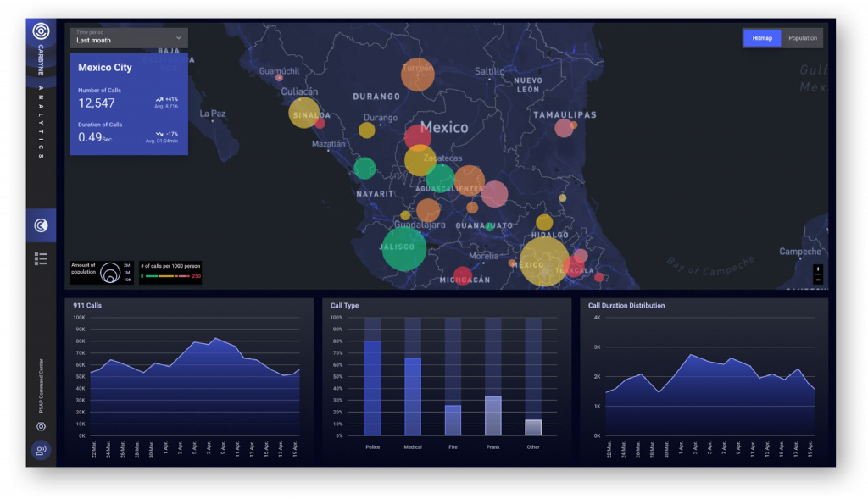Zoom in the map with plus
868x499 pixels.
817,269
